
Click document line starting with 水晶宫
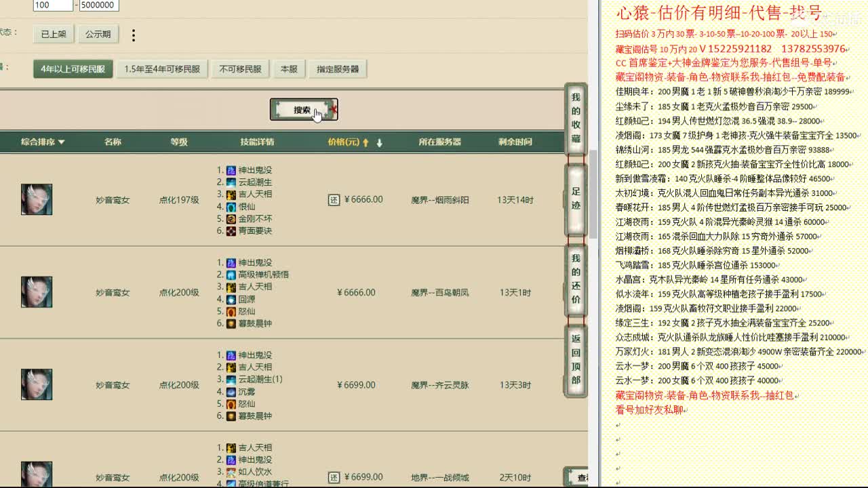coord(711,280)
